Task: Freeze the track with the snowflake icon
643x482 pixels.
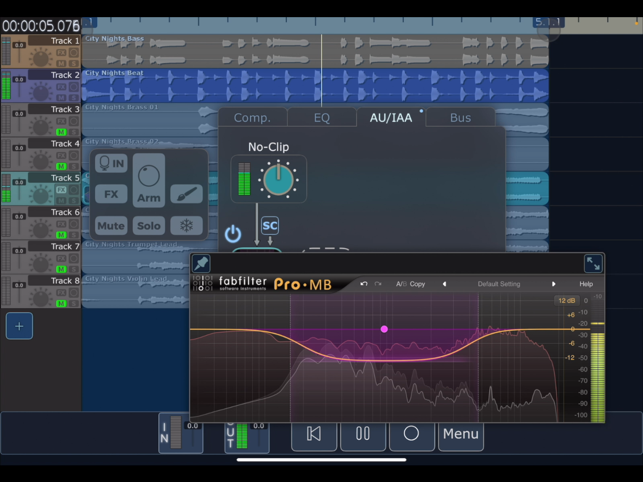Action: tap(186, 226)
